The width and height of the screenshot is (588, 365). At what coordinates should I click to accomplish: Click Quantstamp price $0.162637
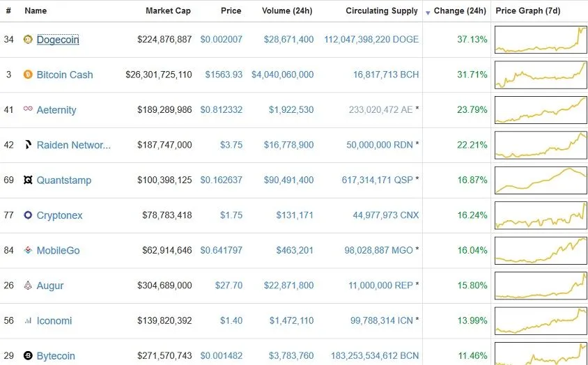(222, 180)
